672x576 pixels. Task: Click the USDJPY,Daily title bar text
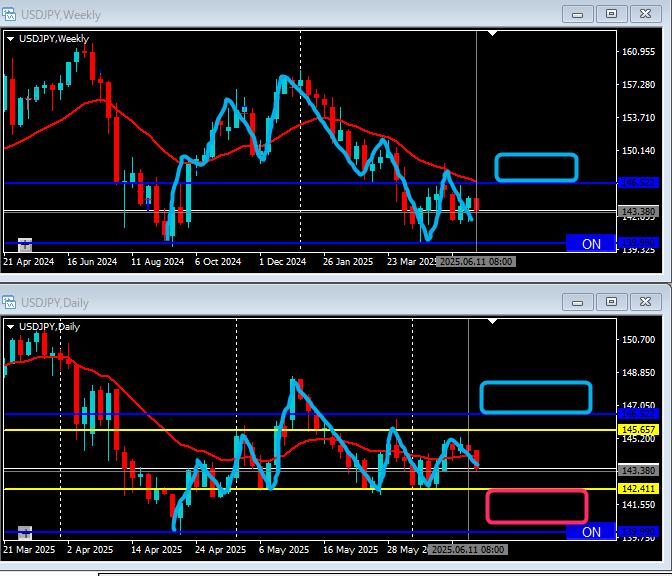(x=54, y=303)
